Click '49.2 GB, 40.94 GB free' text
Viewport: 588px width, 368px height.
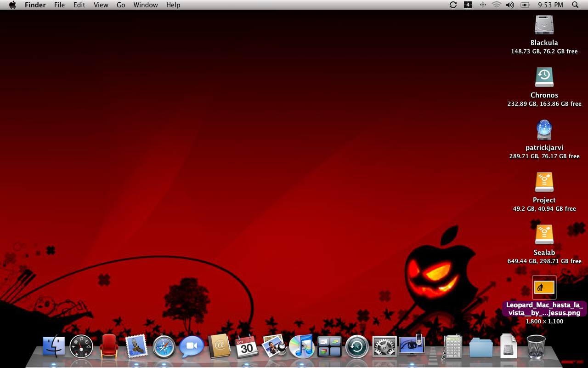click(x=544, y=209)
